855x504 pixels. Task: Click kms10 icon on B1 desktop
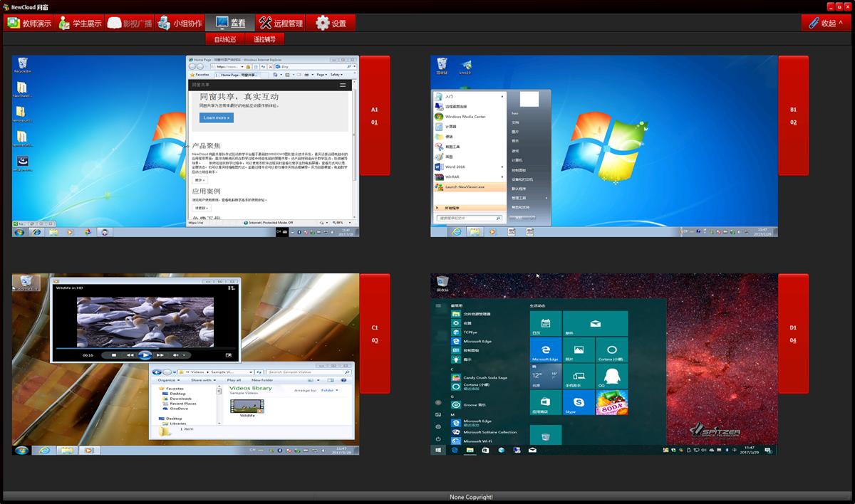(x=465, y=67)
